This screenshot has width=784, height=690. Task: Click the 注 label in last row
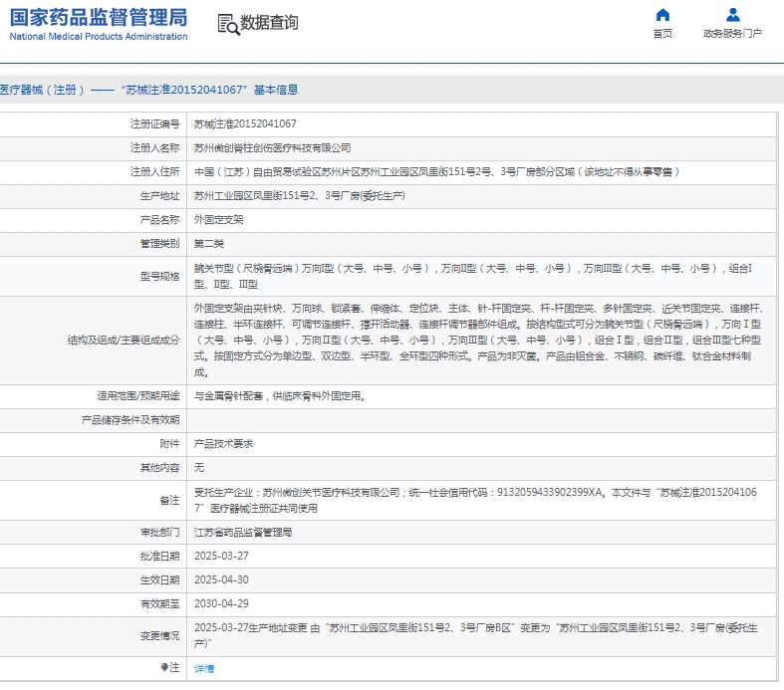[x=174, y=667]
